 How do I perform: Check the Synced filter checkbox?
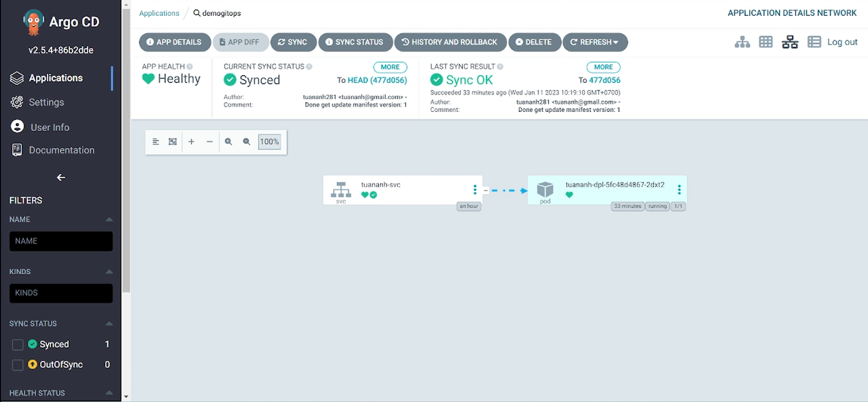[x=18, y=345]
